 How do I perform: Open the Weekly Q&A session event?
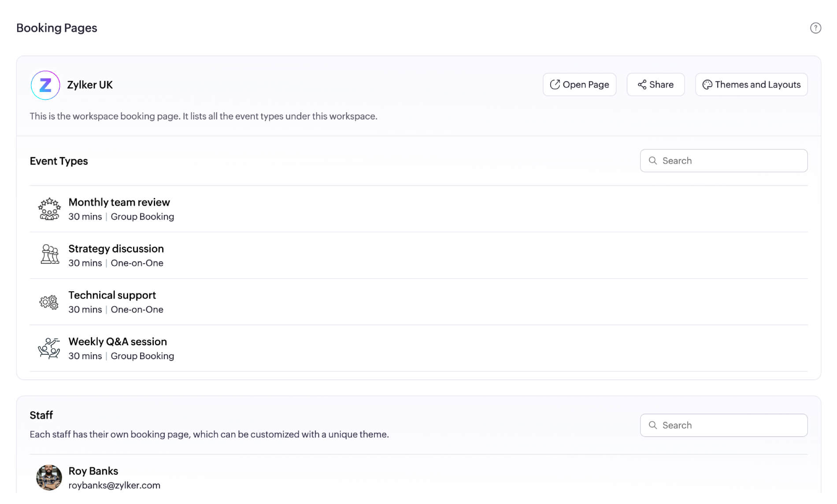click(x=418, y=348)
